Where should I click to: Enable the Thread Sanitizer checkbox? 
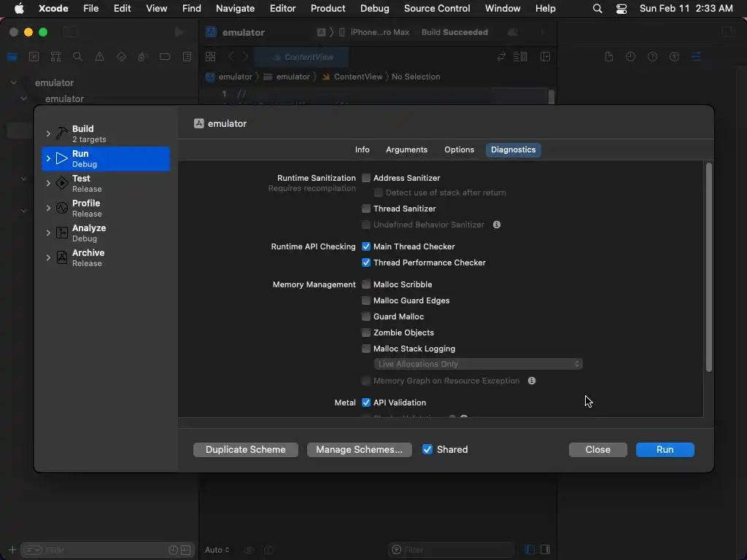point(366,209)
